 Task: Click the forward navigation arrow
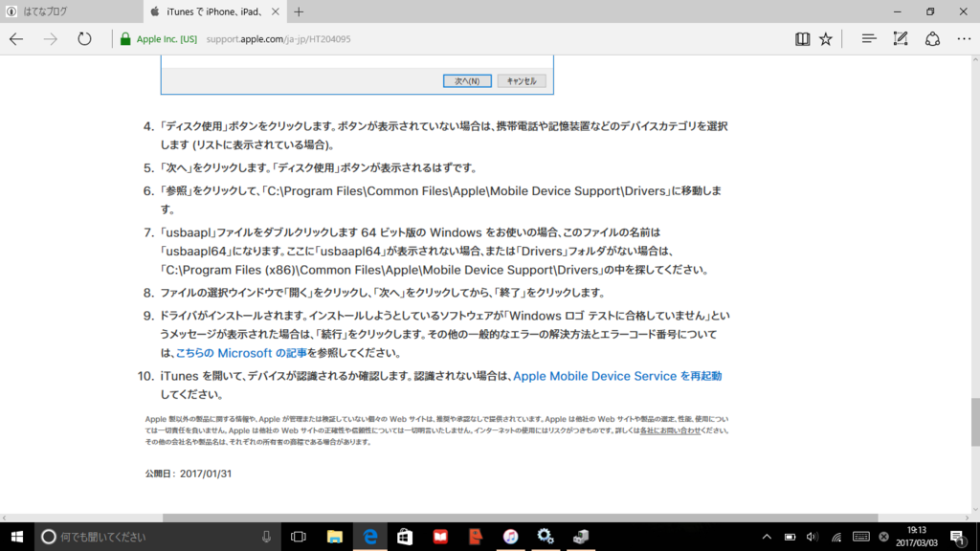click(50, 38)
